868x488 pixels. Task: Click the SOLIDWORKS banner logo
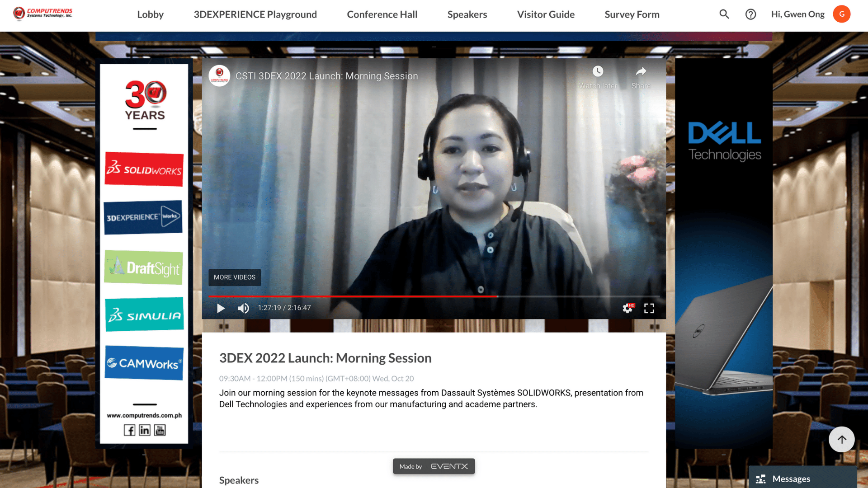[144, 169]
